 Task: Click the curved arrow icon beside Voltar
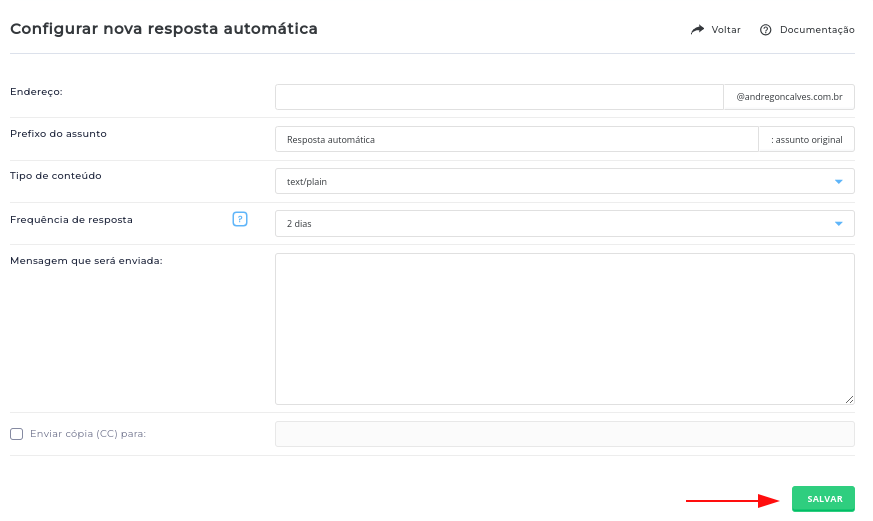(x=697, y=30)
